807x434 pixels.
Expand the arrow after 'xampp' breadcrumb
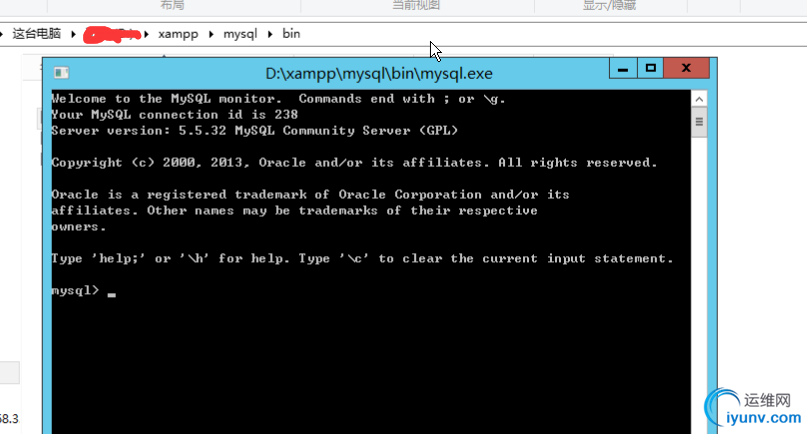211,34
